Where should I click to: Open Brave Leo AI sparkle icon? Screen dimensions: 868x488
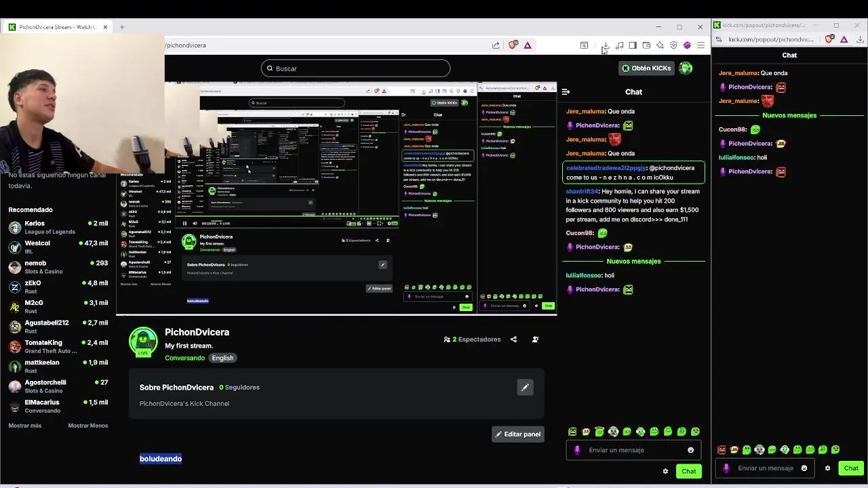coord(660,45)
